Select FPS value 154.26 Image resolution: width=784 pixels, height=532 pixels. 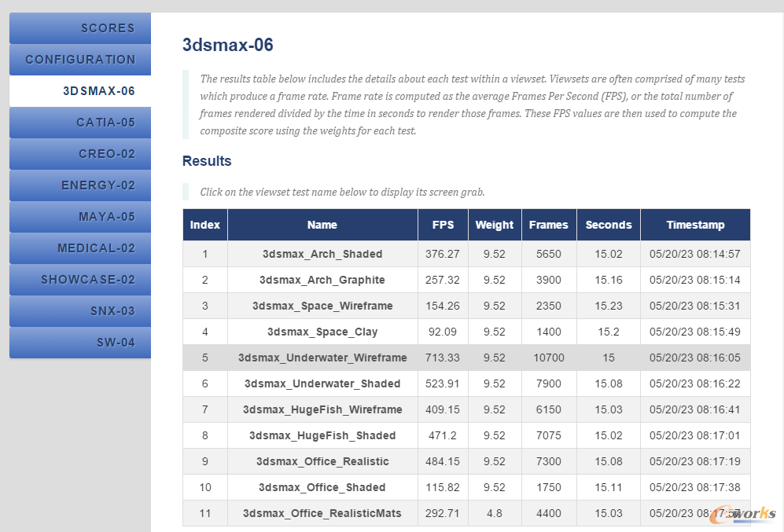coord(443,306)
